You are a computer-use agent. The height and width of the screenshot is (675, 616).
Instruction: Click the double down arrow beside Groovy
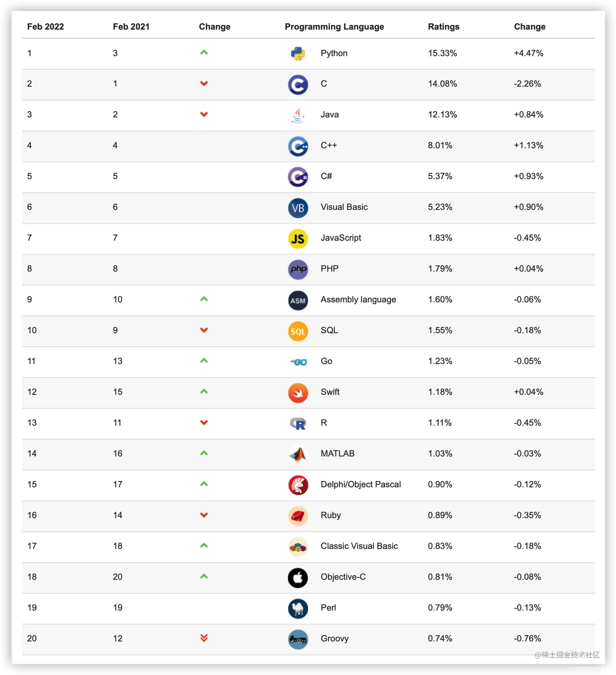204,638
